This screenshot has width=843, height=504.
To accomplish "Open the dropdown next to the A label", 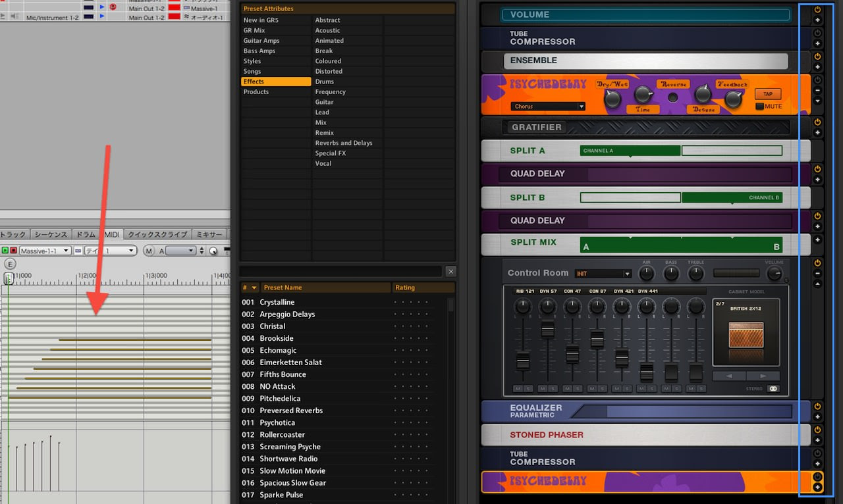I will pos(180,251).
